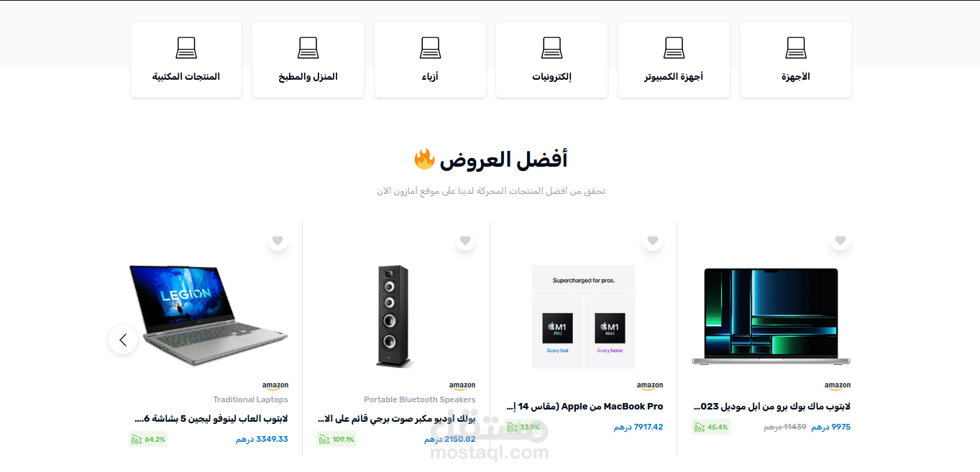The image size is (980, 472).
Task: Open أجهزة الكمبيوتر category icon
Action: tap(674, 48)
